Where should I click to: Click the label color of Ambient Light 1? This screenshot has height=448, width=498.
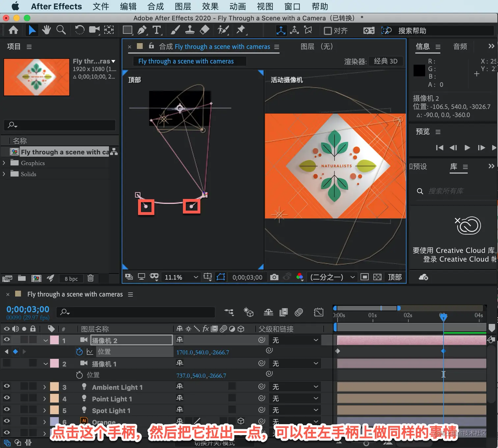(x=54, y=387)
